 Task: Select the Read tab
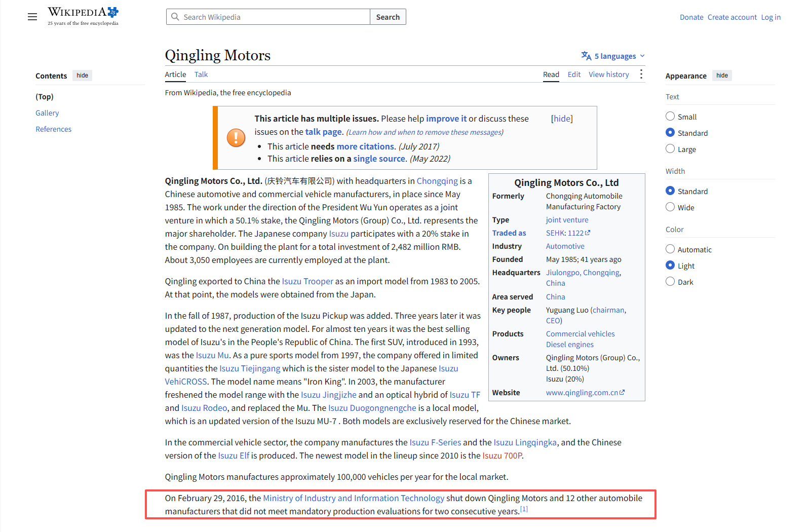coord(551,74)
